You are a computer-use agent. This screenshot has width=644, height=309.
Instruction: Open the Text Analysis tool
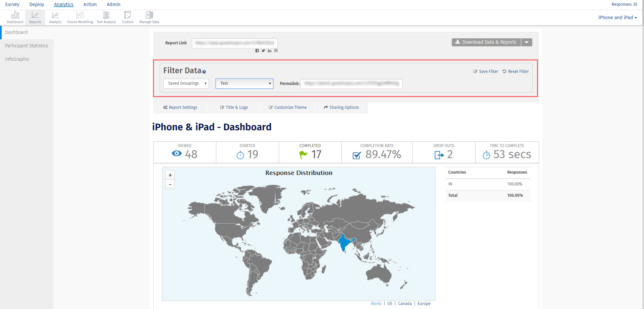pyautogui.click(x=106, y=17)
